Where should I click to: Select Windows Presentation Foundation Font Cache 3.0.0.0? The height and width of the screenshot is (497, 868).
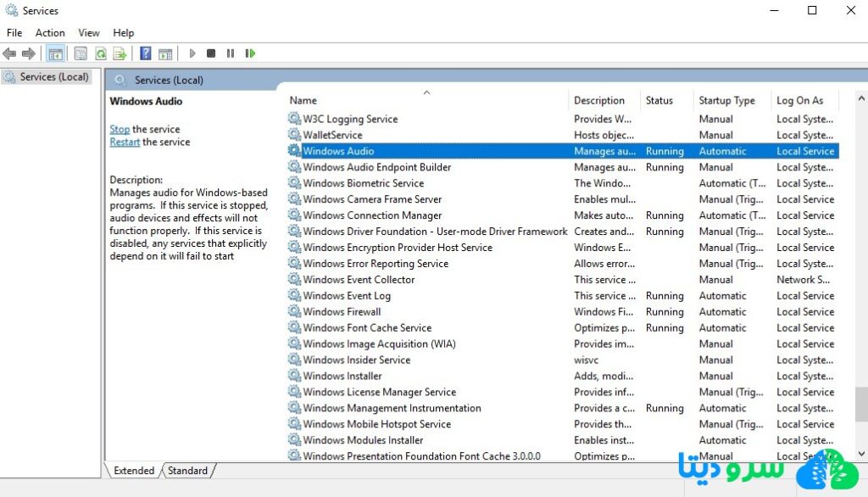422,456
